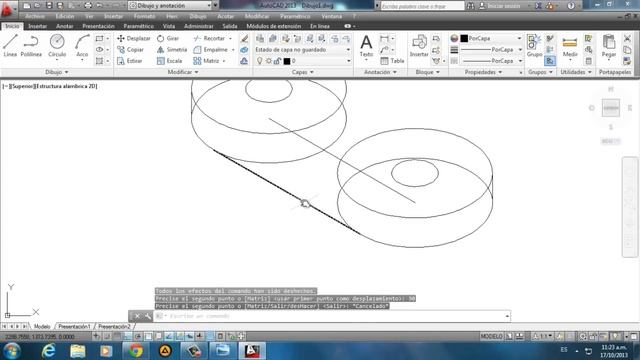Open the Edición menu
The height and width of the screenshot is (360, 640).
point(65,16)
